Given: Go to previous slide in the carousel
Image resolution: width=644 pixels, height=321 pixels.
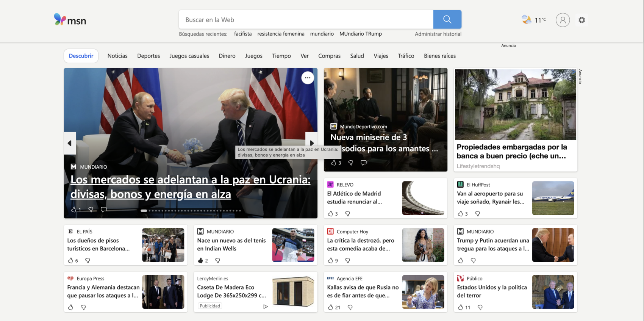Looking at the screenshot, I should pyautogui.click(x=70, y=143).
